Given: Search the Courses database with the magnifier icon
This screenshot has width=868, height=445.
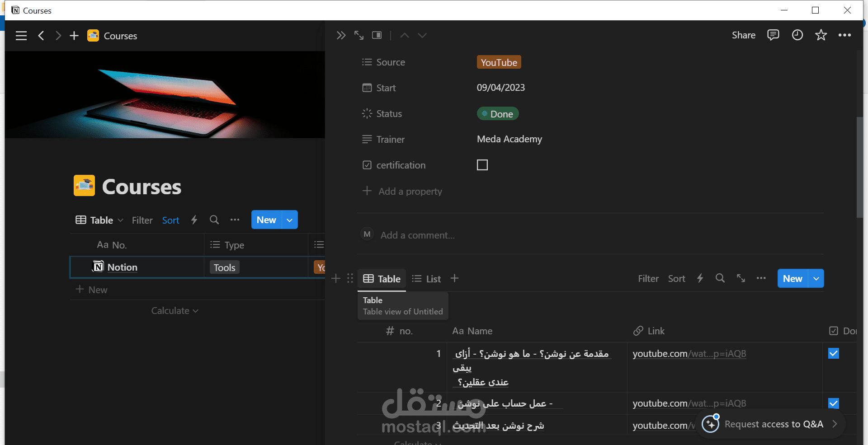Looking at the screenshot, I should coord(214,220).
